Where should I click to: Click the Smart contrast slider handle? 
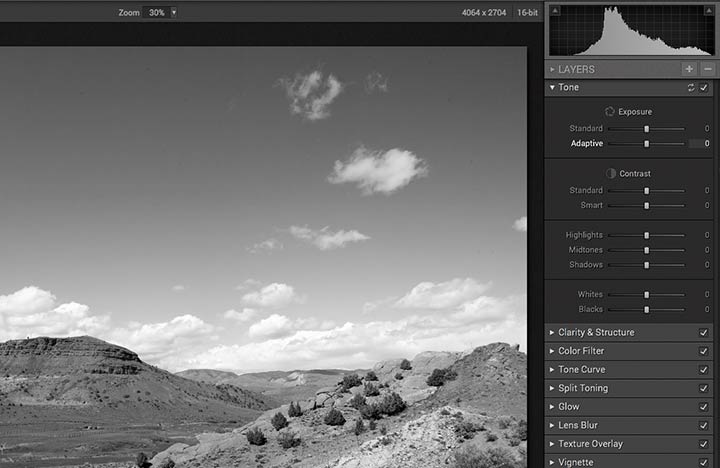pos(647,206)
